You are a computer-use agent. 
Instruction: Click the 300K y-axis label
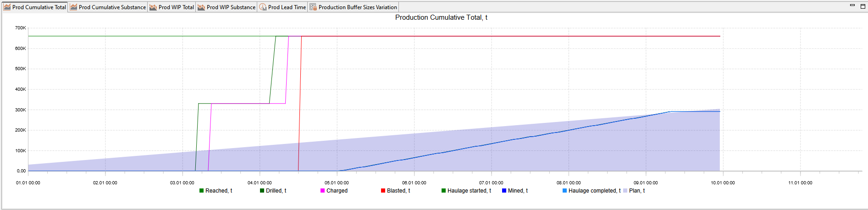tap(21, 110)
